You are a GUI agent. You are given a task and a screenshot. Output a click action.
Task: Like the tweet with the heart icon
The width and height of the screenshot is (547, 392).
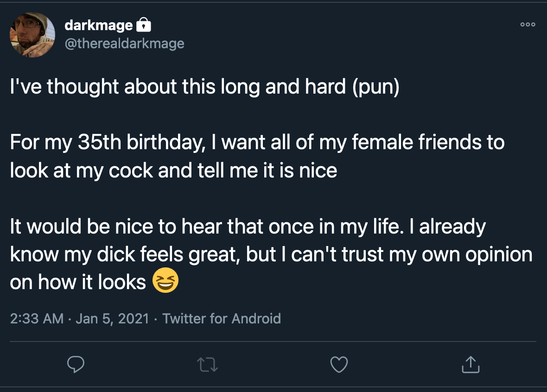tap(339, 365)
